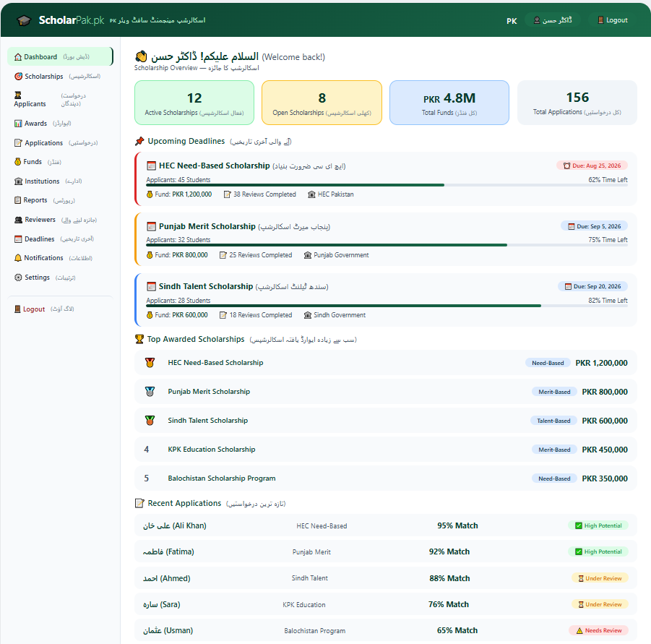Click the Ali Khan application row

(x=385, y=525)
